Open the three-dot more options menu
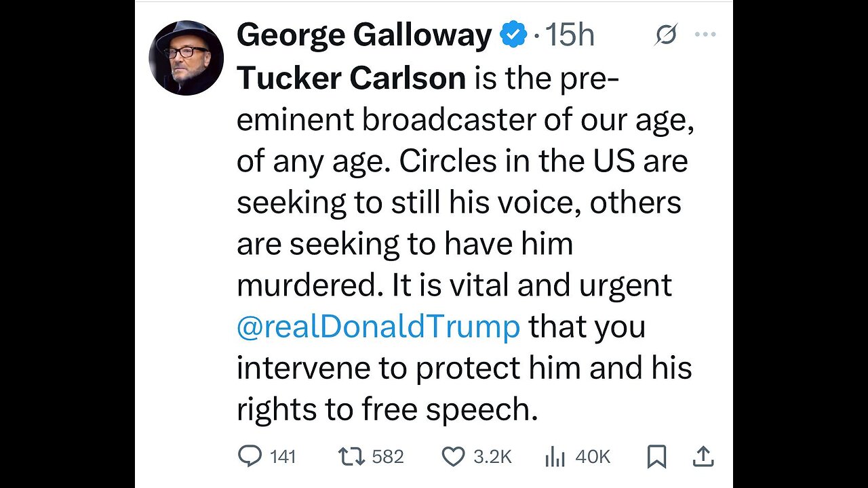The image size is (868, 488). point(705,35)
